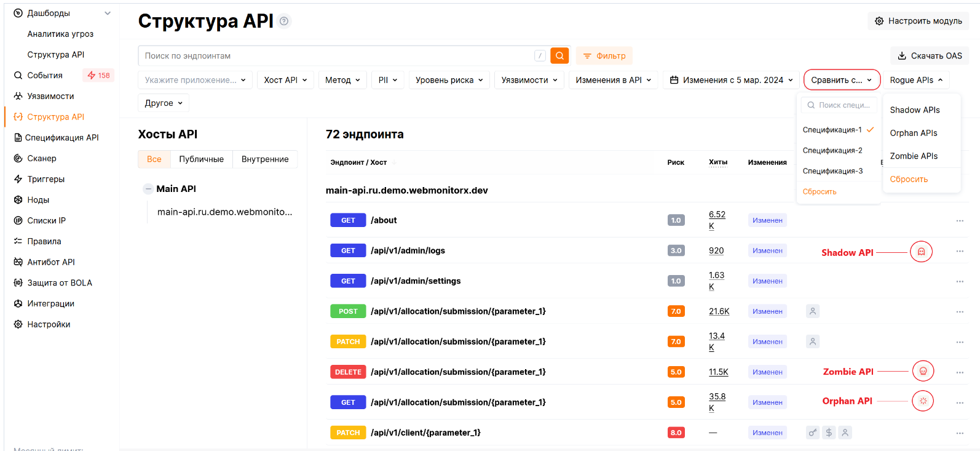Click the 21.6K hits value
The image size is (980, 451).
tap(719, 311)
